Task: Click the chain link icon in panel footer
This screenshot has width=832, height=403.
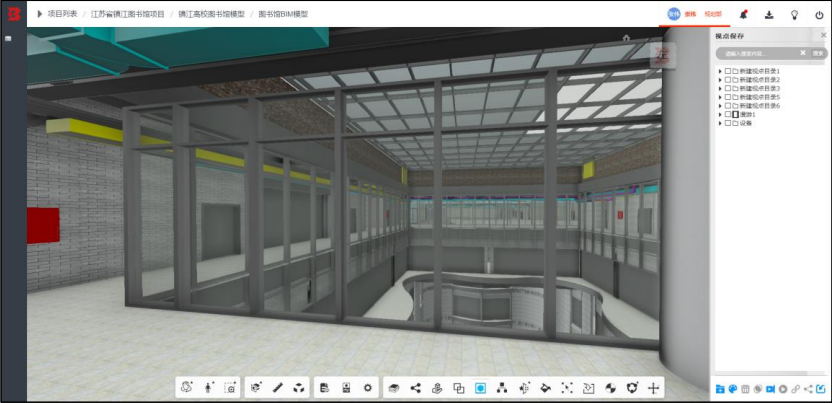Action: pyautogui.click(x=795, y=389)
